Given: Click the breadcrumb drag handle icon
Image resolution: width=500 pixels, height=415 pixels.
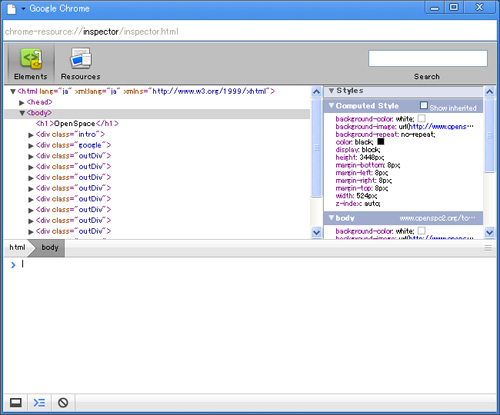Looking at the screenshot, I should pos(488,248).
